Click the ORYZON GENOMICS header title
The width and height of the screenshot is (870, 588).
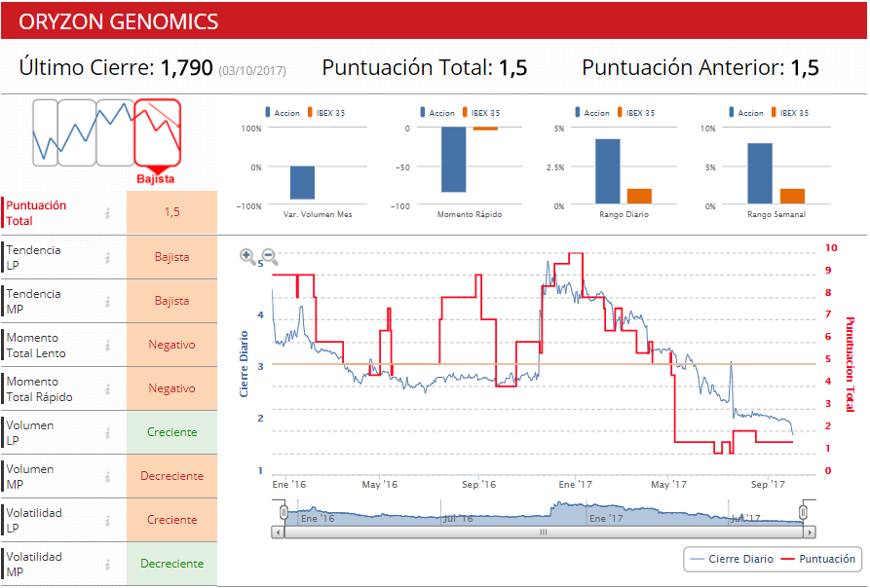(x=118, y=21)
